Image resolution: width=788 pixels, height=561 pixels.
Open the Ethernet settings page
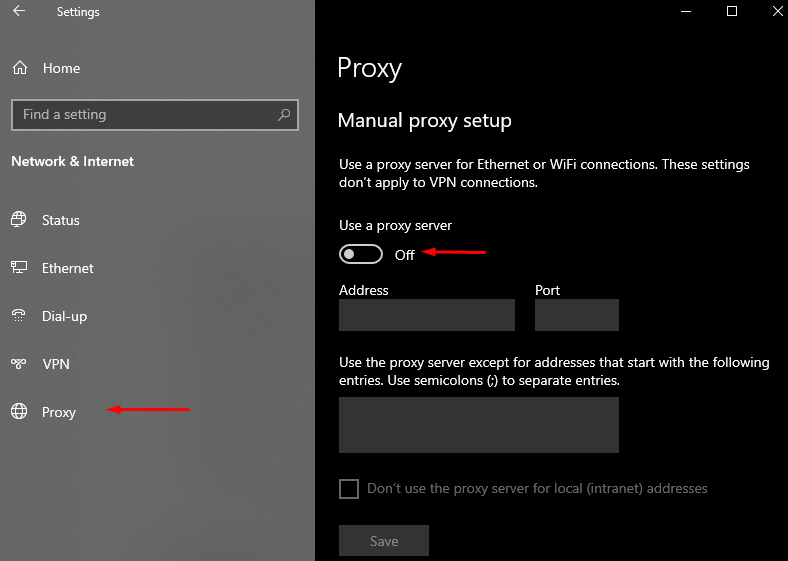point(68,268)
